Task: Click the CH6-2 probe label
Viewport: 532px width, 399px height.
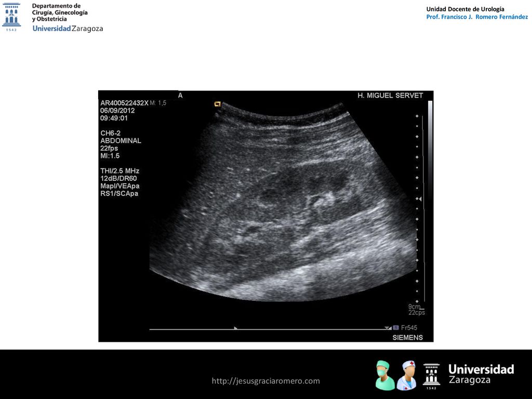Action: 110,134
